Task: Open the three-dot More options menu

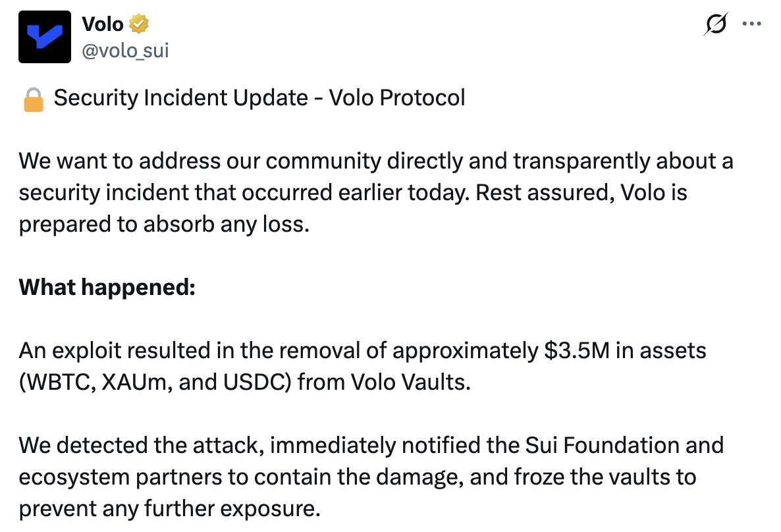Action: [751, 24]
